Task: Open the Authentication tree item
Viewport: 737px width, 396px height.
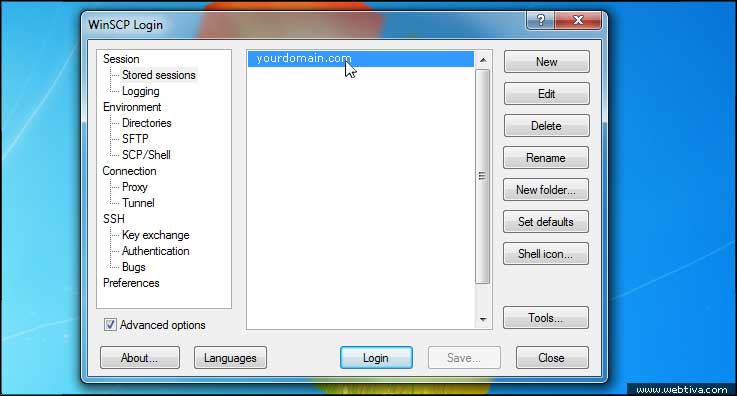Action: [x=156, y=250]
